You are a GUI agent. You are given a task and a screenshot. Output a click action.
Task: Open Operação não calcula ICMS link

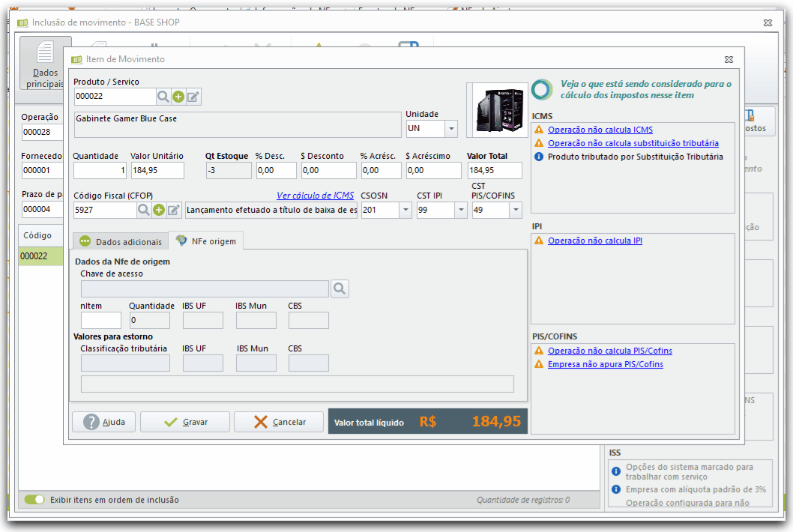point(600,130)
